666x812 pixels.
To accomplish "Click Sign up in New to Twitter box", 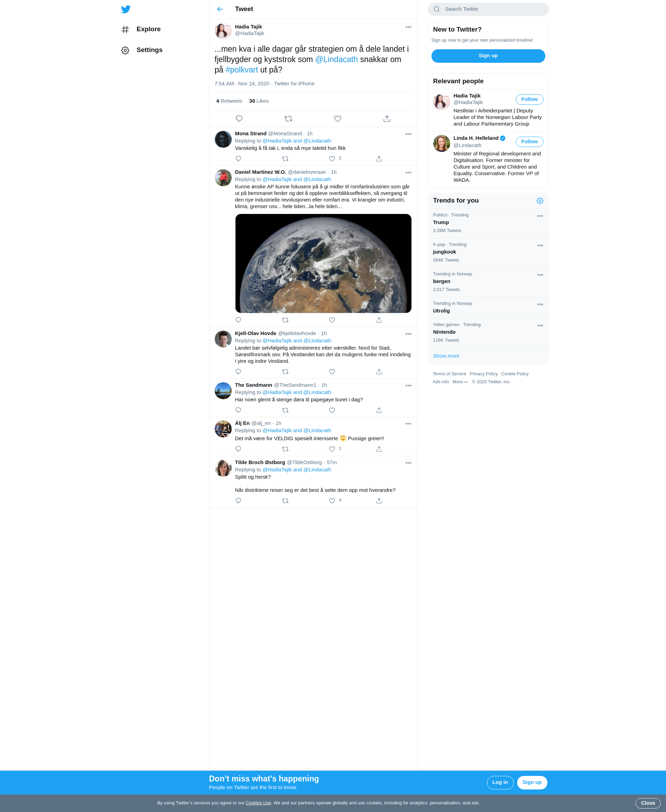I will pyautogui.click(x=488, y=55).
